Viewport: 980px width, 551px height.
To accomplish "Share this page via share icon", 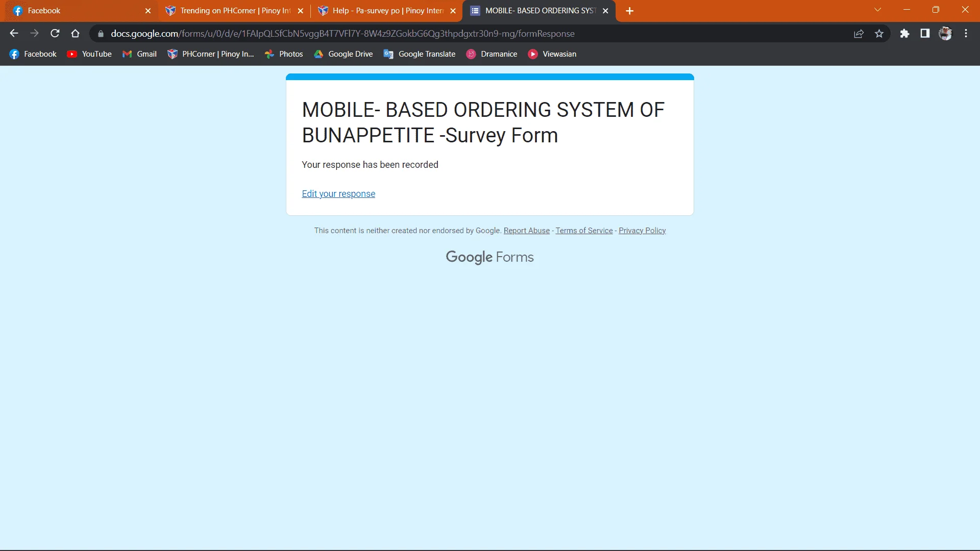I will [859, 34].
